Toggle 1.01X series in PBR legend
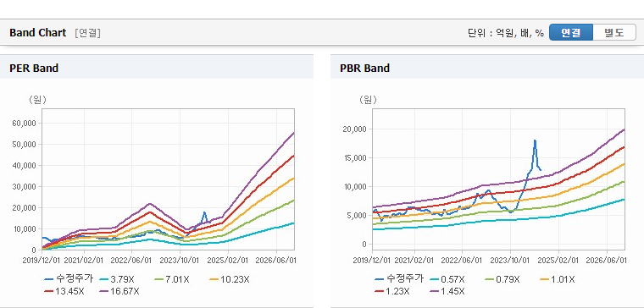This screenshot has height=308, width=644. pyautogui.click(x=557, y=279)
